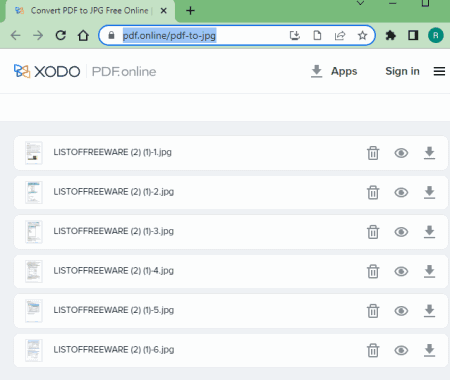Select file name LISTOFFREEWARE (2) (1)-4.jpg
This screenshot has height=380, width=450.
pyautogui.click(x=114, y=271)
